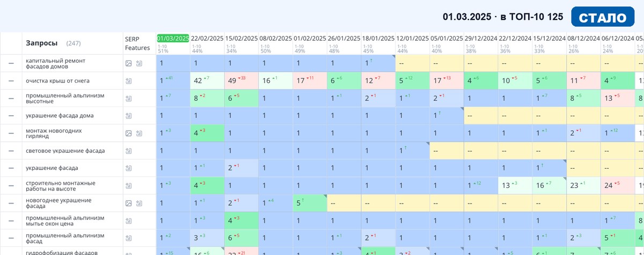The image size is (644, 255).
Task: Open the 12/01/2025 date column header
Action: pyautogui.click(x=413, y=39)
